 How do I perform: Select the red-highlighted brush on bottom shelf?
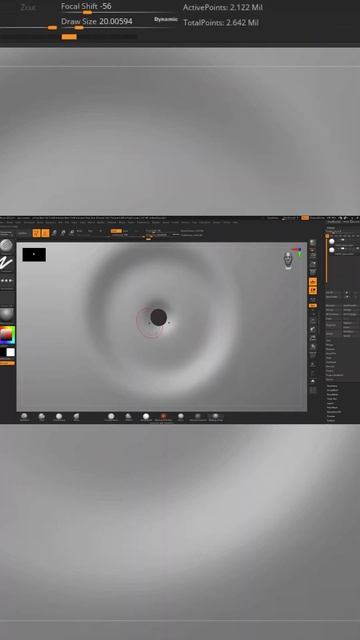click(163, 416)
